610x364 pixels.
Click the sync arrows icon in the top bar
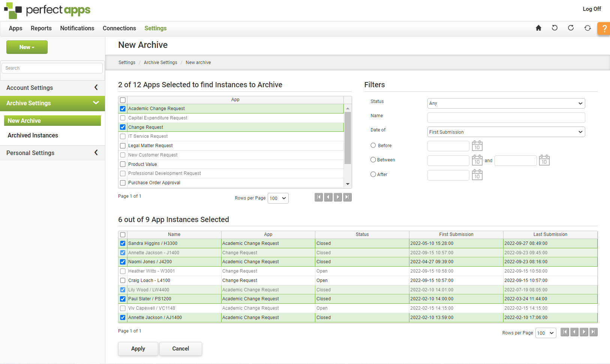click(x=588, y=28)
